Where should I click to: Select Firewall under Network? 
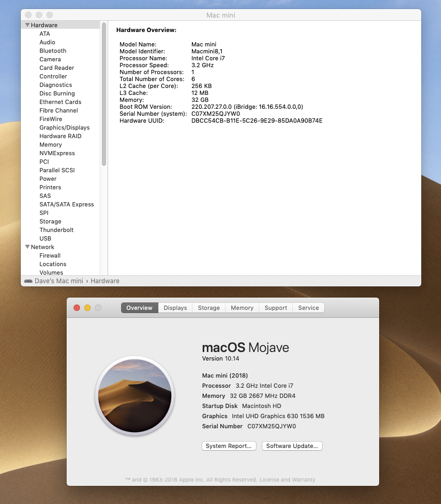(50, 255)
